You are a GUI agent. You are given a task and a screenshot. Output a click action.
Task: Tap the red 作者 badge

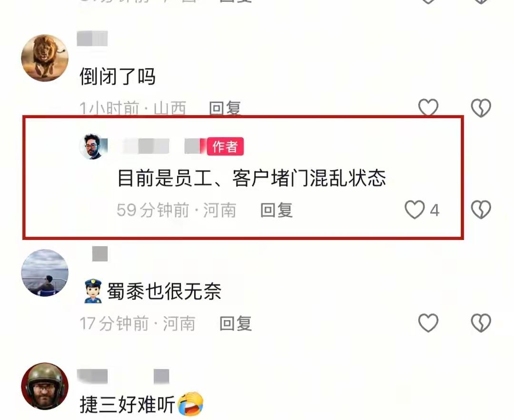(x=225, y=146)
